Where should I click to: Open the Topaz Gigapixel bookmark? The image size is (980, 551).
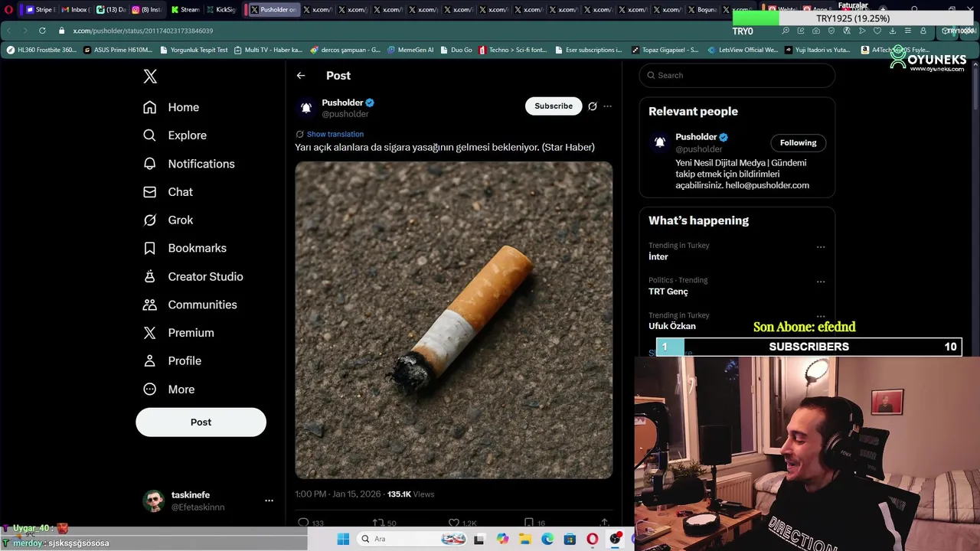[x=665, y=50]
